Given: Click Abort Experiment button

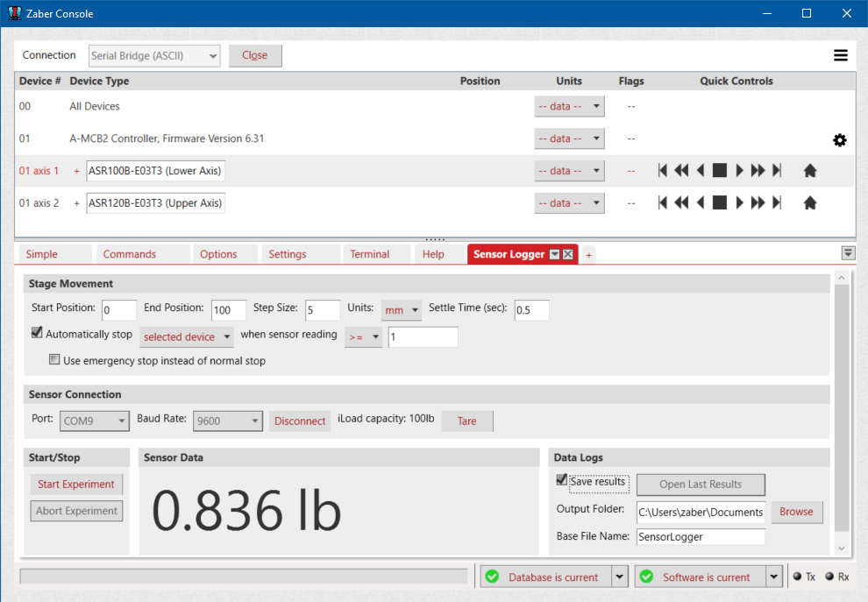Looking at the screenshot, I should tap(76, 511).
